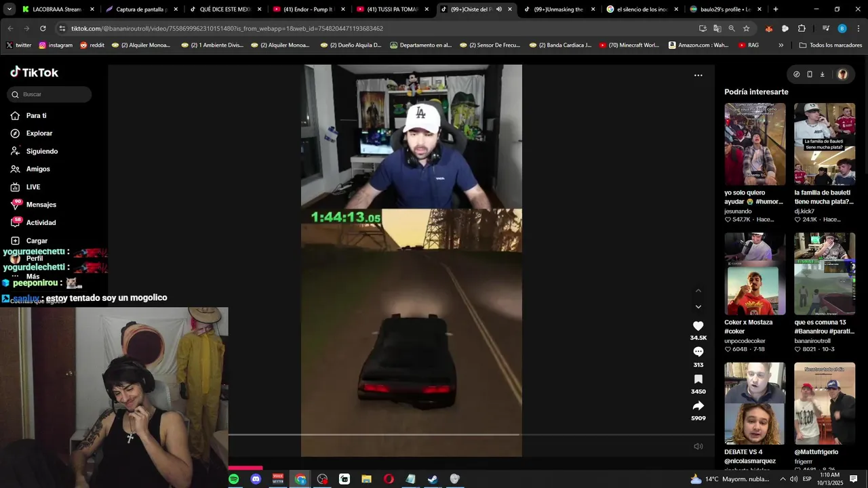This screenshot has height=488, width=868.
Task: Open the TikTok profile avatar menu
Action: tap(842, 75)
